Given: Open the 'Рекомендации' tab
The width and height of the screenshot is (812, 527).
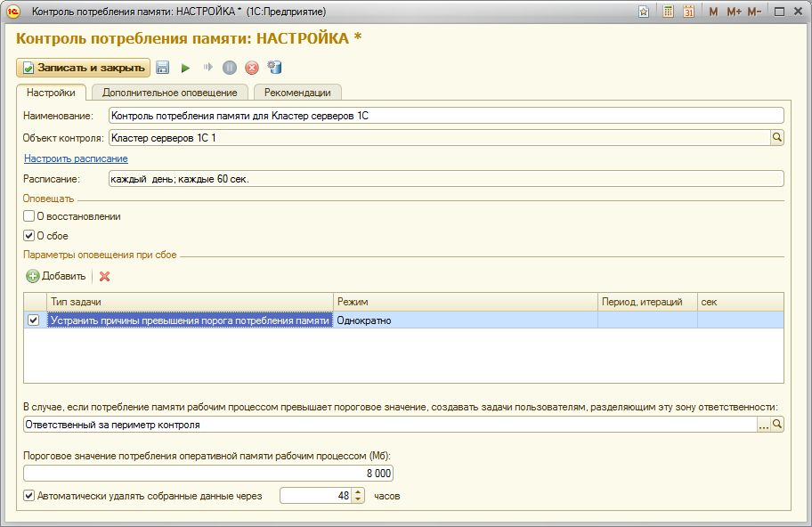Looking at the screenshot, I should (x=297, y=93).
